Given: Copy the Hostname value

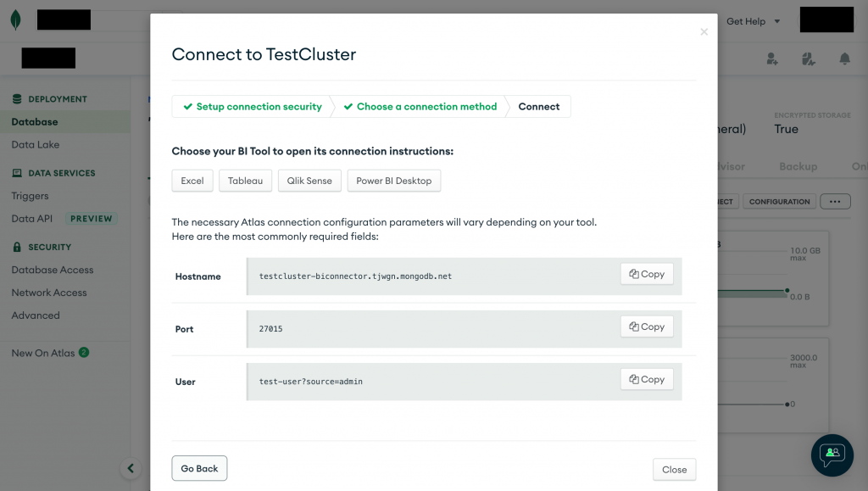Looking at the screenshot, I should point(647,274).
